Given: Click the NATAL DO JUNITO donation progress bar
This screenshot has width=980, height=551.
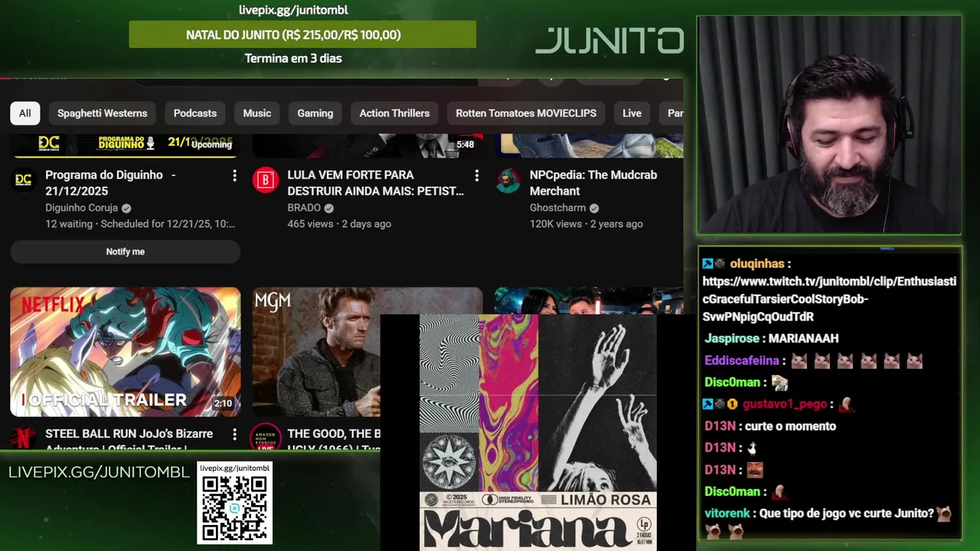Looking at the screenshot, I should [302, 34].
